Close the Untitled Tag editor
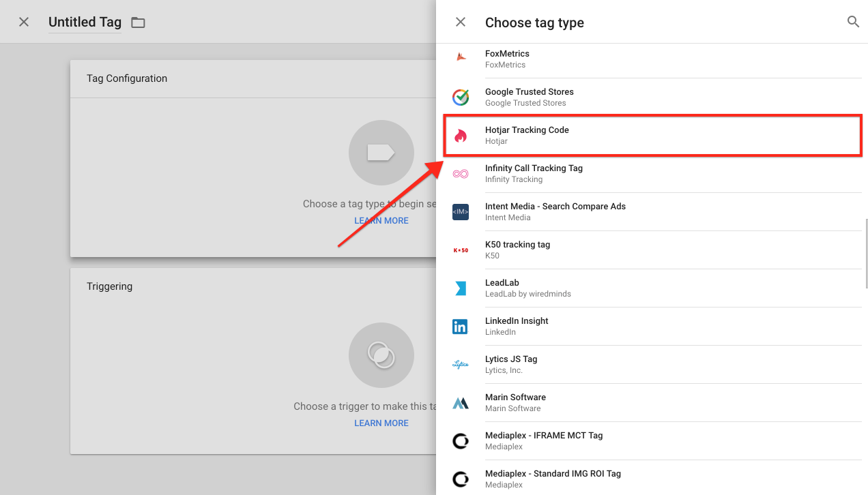The width and height of the screenshot is (868, 495). tap(24, 22)
